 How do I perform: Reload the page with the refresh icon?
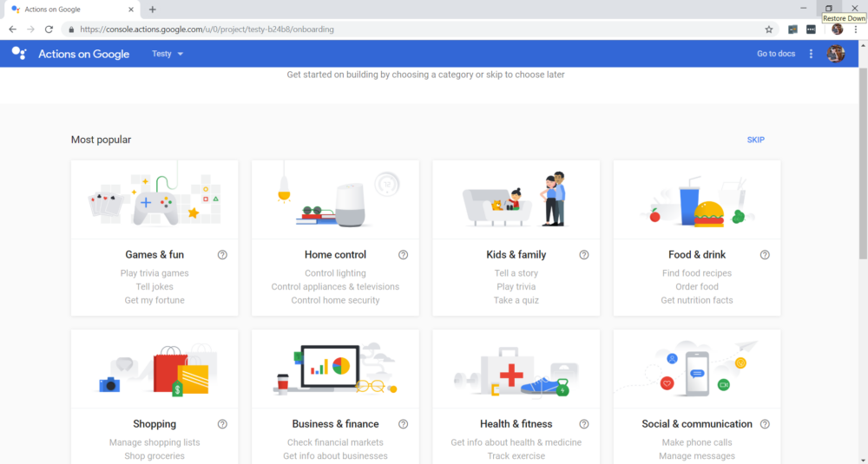(x=49, y=29)
